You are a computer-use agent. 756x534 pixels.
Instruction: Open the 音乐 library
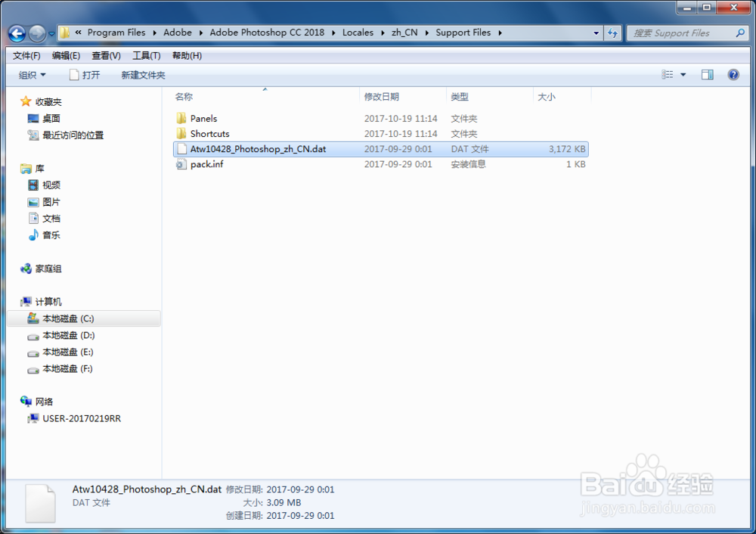(51, 235)
